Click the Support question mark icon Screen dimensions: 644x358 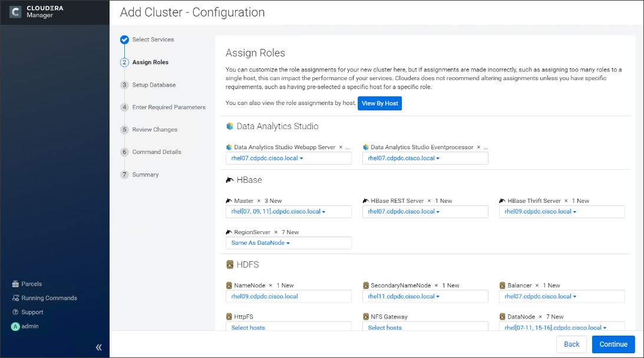(x=15, y=312)
